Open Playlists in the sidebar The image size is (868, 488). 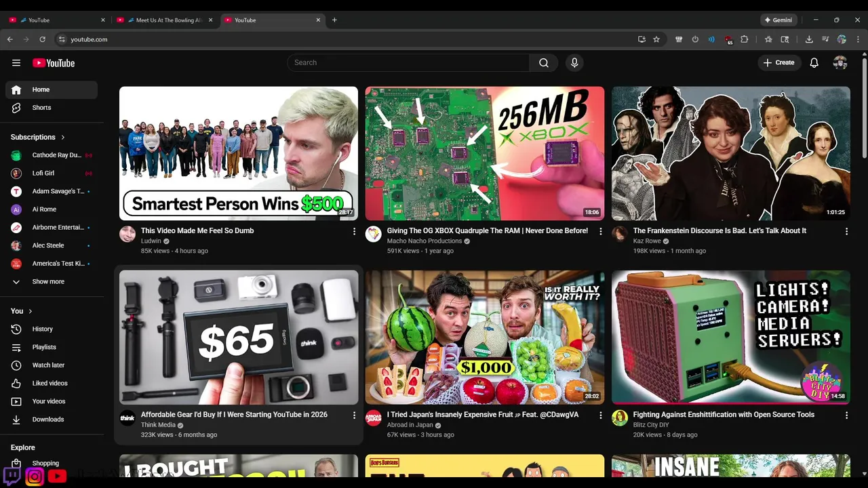pyautogui.click(x=52, y=347)
